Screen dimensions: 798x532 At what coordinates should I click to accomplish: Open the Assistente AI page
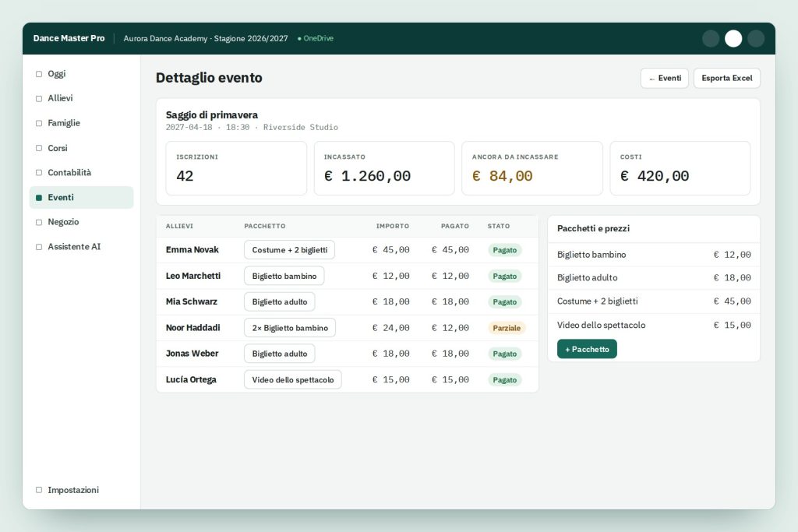(81, 247)
